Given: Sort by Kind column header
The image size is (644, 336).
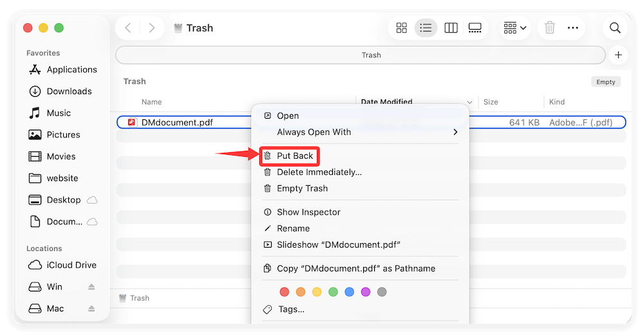Looking at the screenshot, I should coord(557,102).
